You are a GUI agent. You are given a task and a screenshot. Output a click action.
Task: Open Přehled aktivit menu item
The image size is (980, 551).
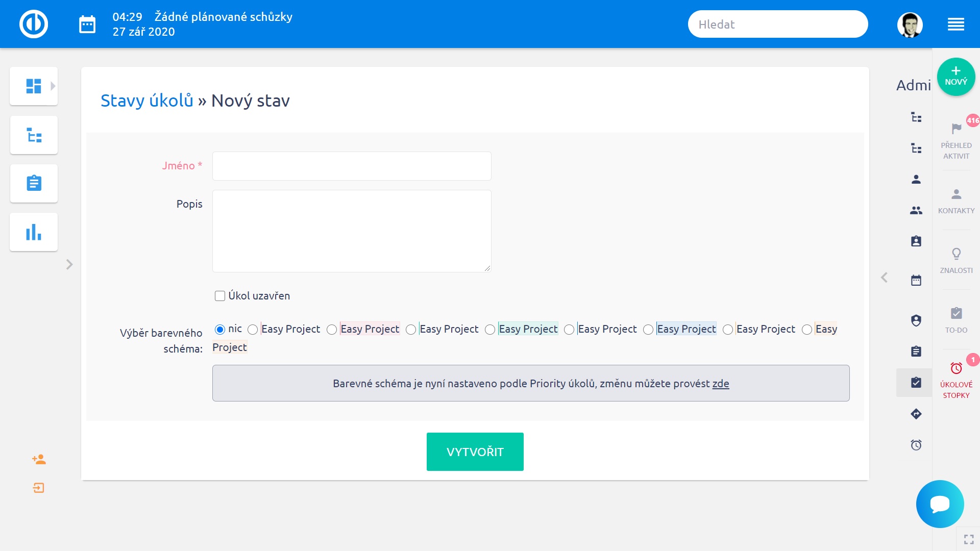coord(956,141)
